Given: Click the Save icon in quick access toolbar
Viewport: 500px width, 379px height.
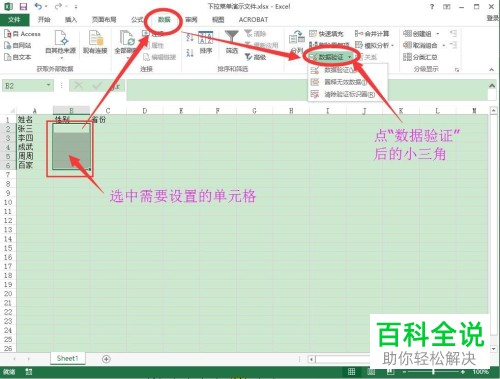Looking at the screenshot, I should 23,6.
